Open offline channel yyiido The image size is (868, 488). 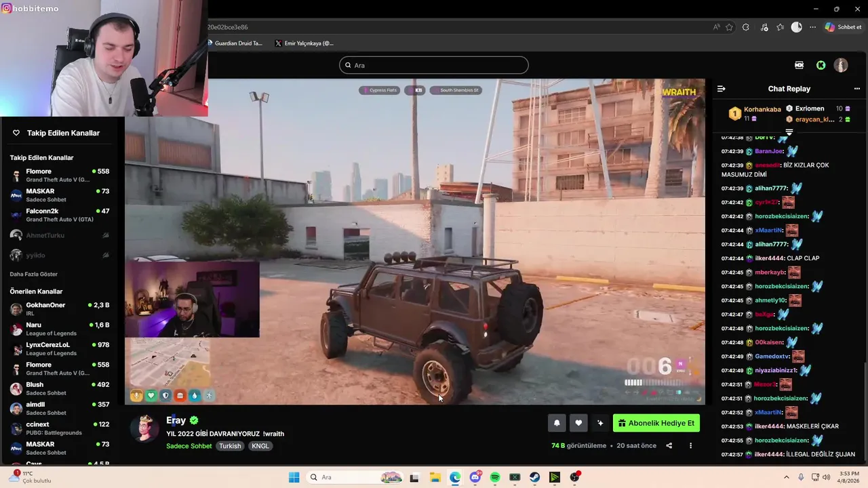pos(61,255)
